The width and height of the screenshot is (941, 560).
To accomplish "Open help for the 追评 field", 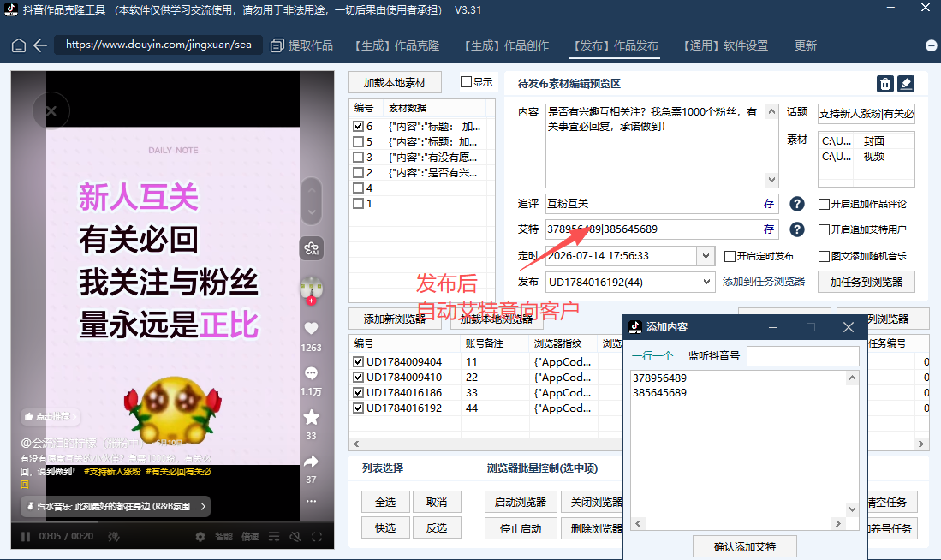I will [797, 204].
